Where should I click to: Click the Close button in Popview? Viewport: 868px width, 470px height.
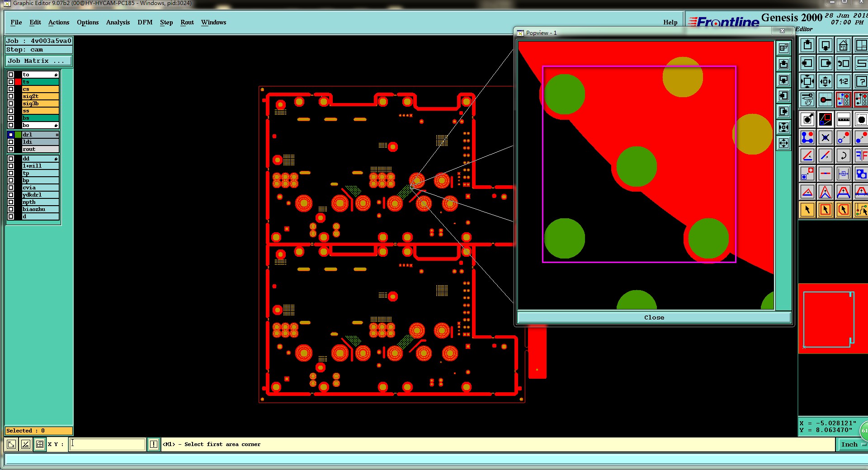click(654, 317)
